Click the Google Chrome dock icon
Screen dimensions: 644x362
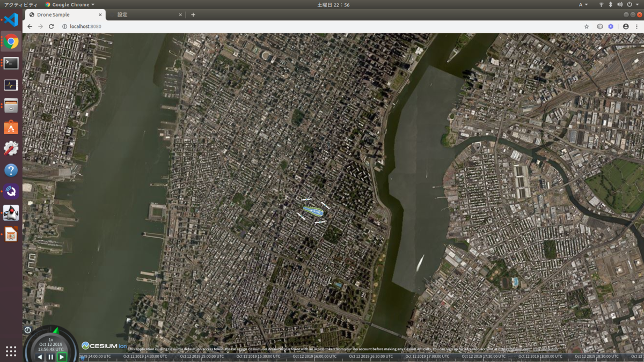tap(11, 42)
